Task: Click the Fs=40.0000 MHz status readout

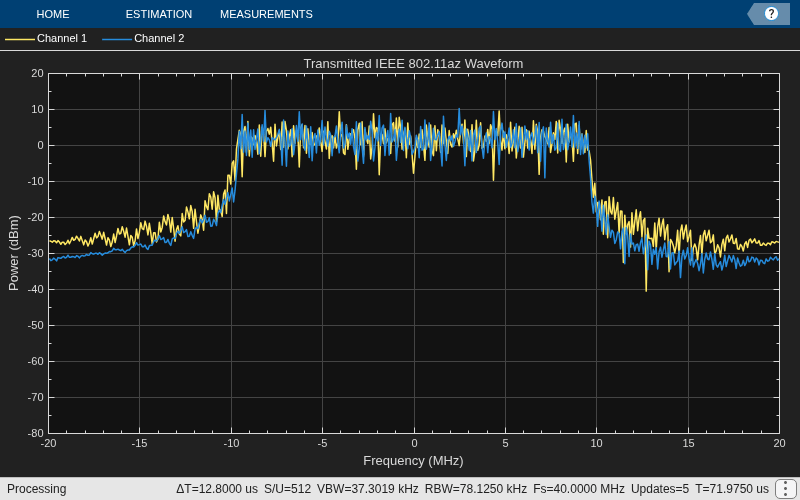Action: click(579, 489)
